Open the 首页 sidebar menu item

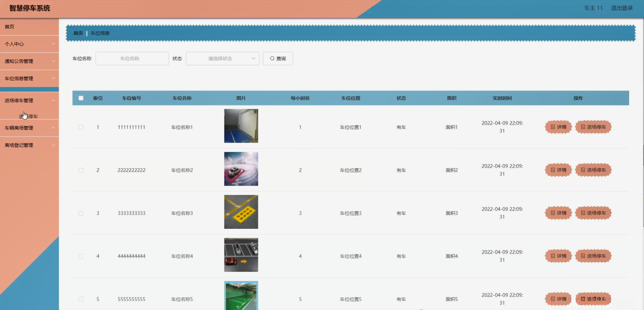29,27
